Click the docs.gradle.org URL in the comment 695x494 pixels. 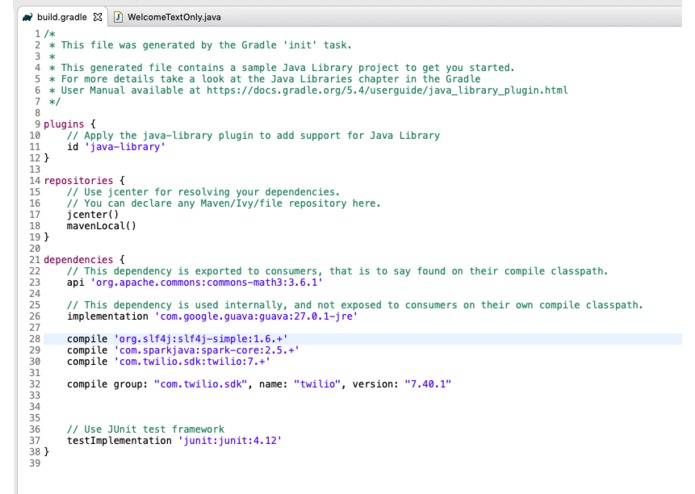[x=387, y=90]
